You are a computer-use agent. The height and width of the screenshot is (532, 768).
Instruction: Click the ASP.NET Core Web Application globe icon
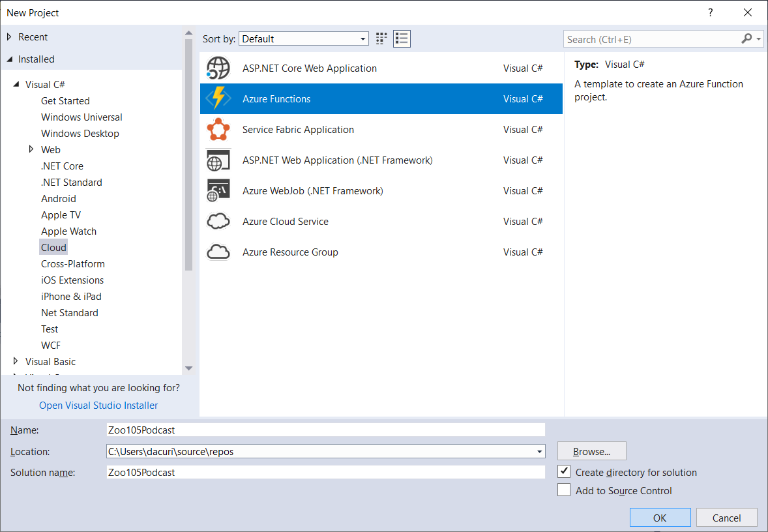pyautogui.click(x=218, y=68)
